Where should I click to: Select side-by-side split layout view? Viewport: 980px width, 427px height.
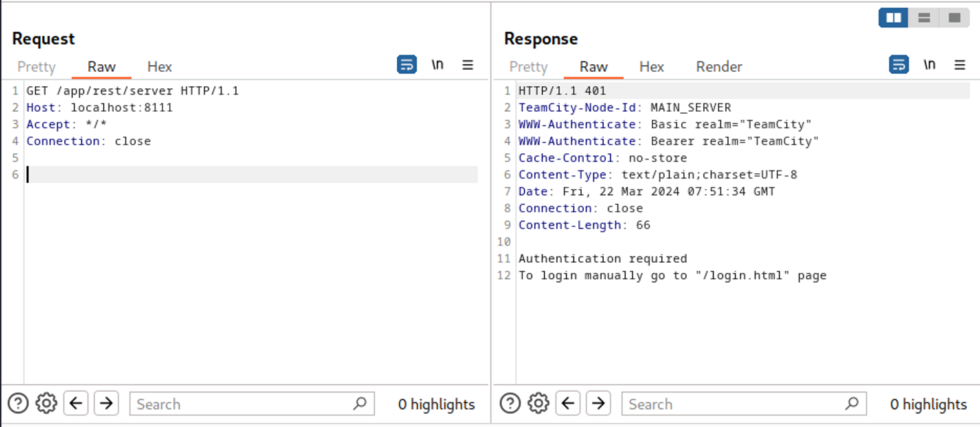(x=894, y=18)
